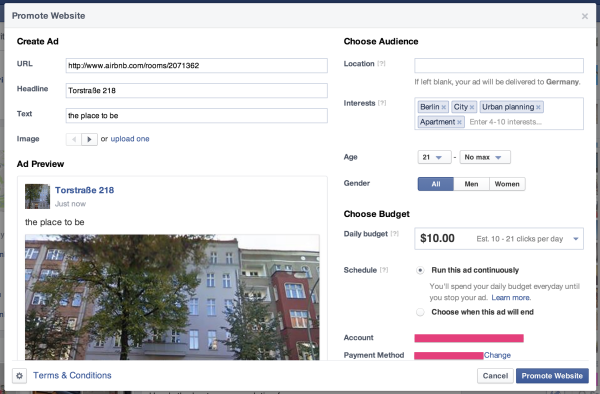Click 'Est. 10 - 21 clicks per day' text
The width and height of the screenshot is (600, 394).
pos(520,239)
